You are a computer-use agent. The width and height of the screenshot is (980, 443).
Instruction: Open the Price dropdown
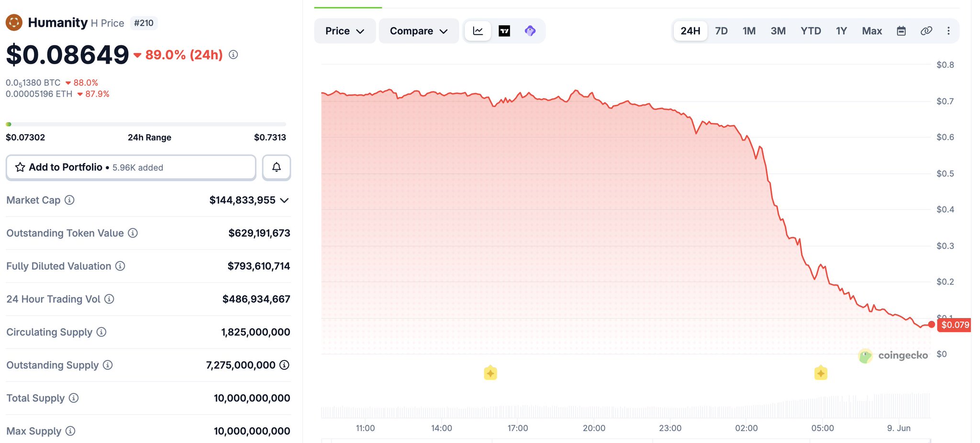[345, 31]
